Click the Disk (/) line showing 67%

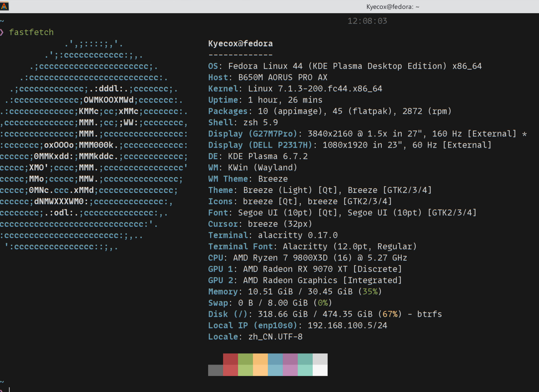pos(325,314)
